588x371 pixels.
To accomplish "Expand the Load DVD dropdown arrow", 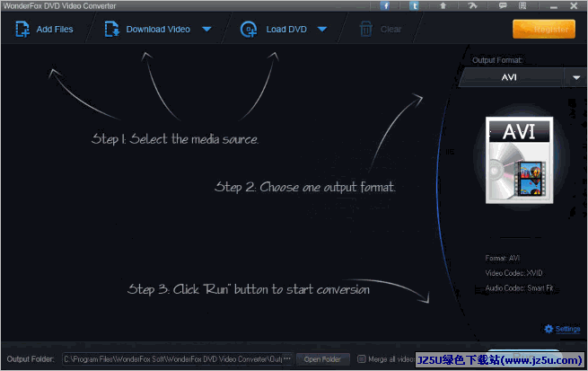I will click(322, 30).
